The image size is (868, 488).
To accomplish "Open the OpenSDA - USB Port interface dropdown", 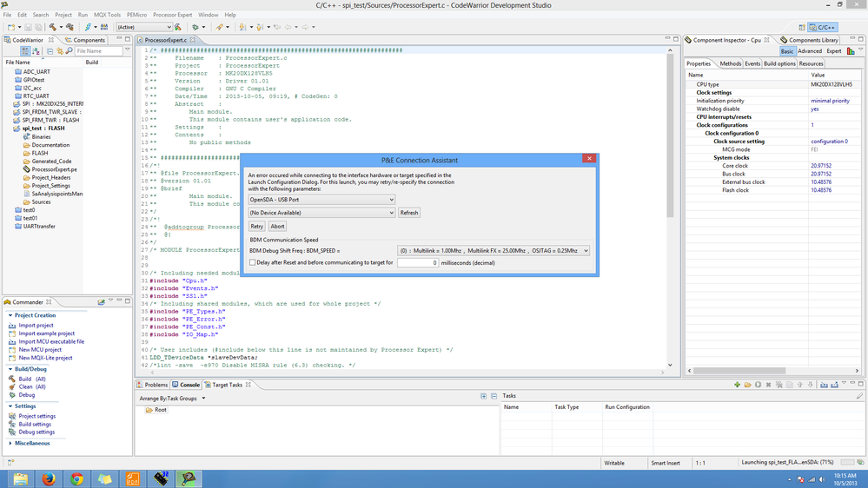I will point(321,200).
